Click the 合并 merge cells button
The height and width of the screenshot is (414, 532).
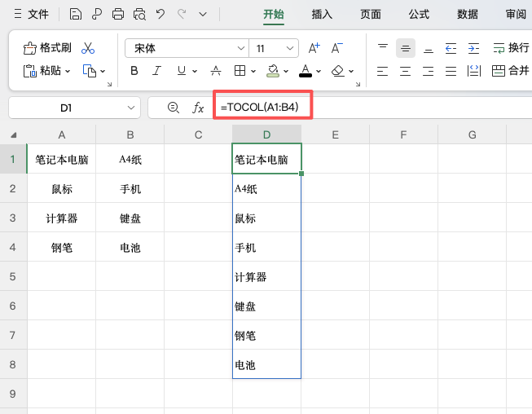(x=510, y=71)
